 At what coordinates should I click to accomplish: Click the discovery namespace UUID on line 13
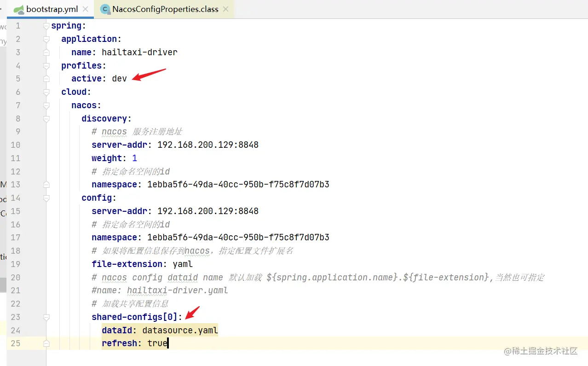pyautogui.click(x=238, y=185)
